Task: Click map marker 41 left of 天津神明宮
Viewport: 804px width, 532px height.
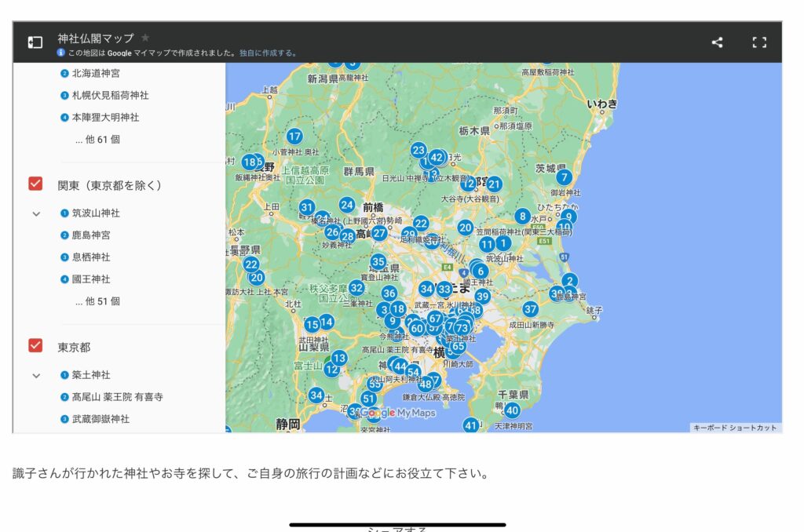Action: tap(471, 425)
